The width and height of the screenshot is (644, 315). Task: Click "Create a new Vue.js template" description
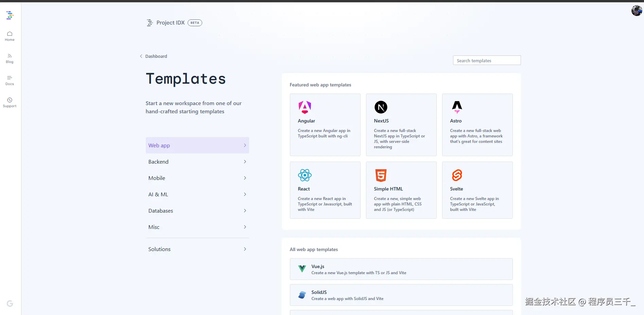pos(359,273)
